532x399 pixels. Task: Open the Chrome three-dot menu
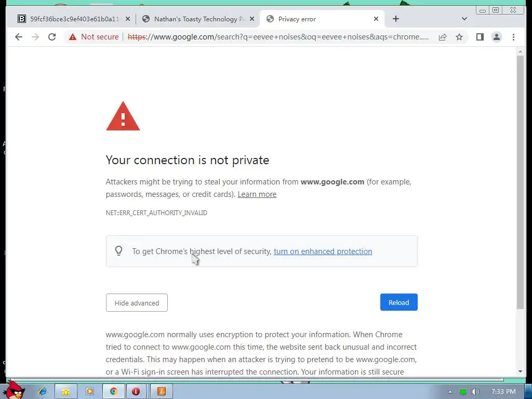(x=513, y=37)
